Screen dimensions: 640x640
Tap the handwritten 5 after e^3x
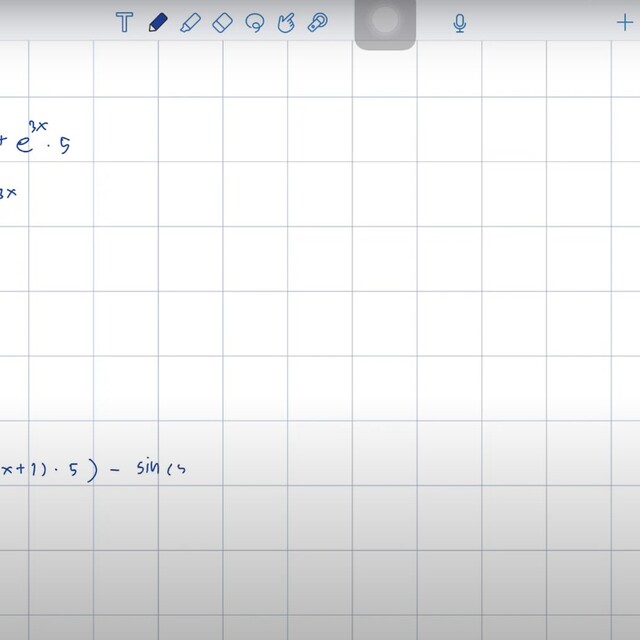[65, 146]
